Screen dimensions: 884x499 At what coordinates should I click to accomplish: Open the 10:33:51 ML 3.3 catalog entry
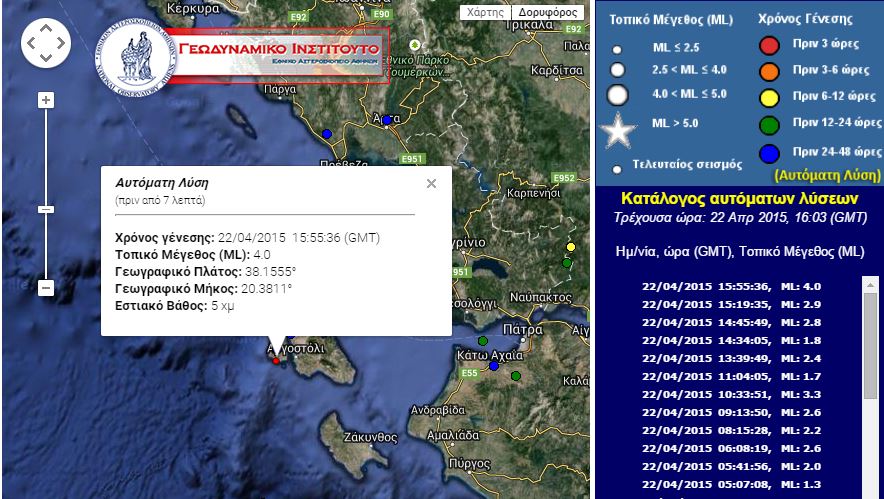[731, 394]
